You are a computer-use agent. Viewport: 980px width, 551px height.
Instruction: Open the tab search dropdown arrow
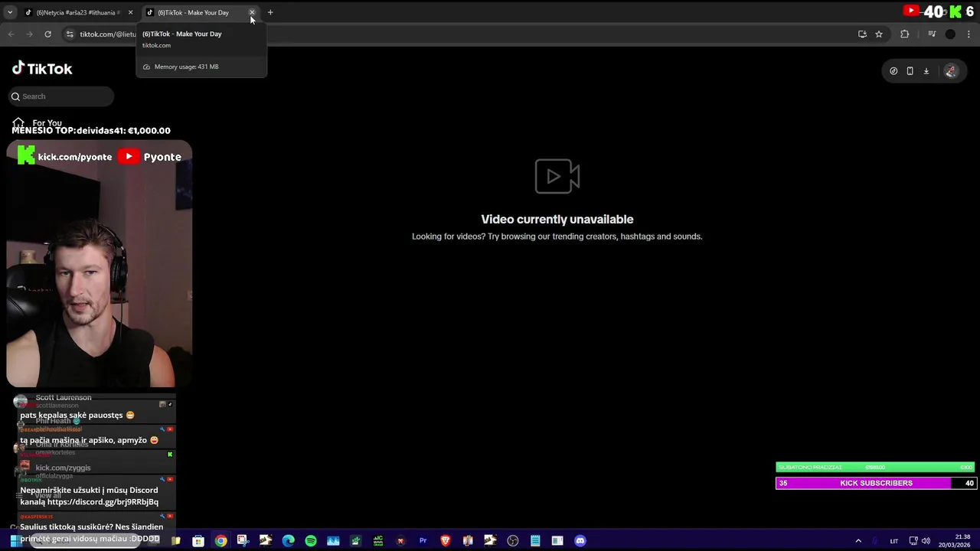click(x=11, y=12)
